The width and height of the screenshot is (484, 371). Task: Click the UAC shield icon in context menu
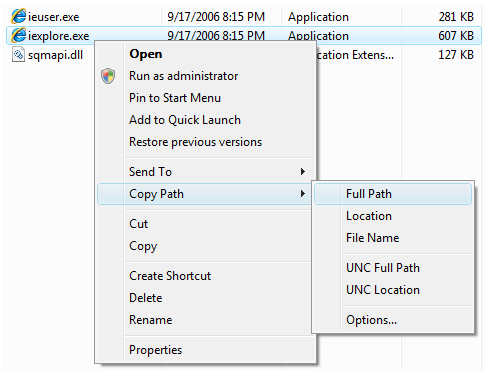[x=108, y=76]
